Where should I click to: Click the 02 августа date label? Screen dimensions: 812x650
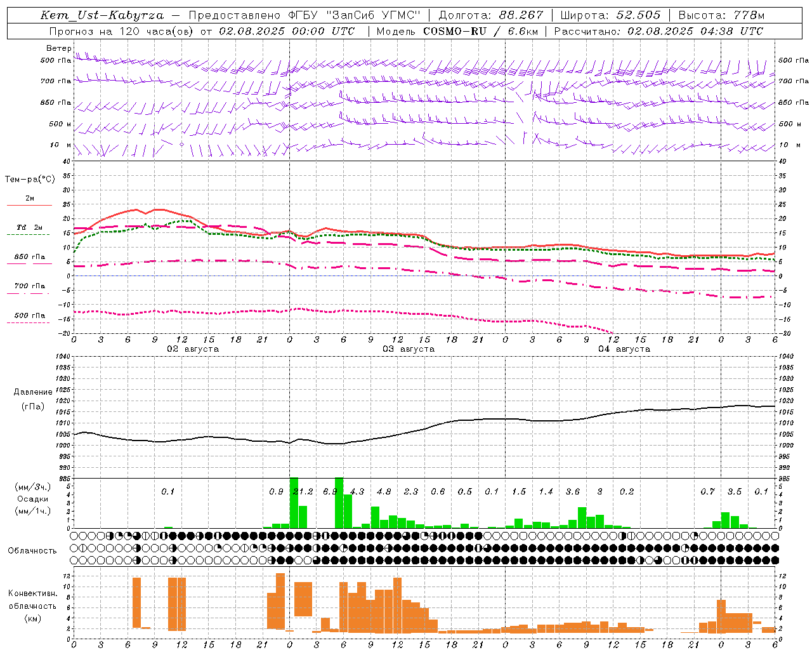(x=193, y=349)
